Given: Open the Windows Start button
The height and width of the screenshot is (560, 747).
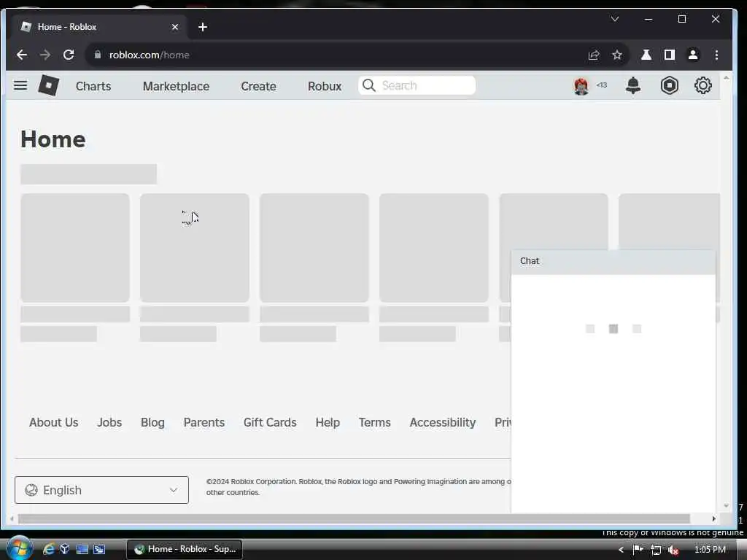Looking at the screenshot, I should (x=19, y=548).
